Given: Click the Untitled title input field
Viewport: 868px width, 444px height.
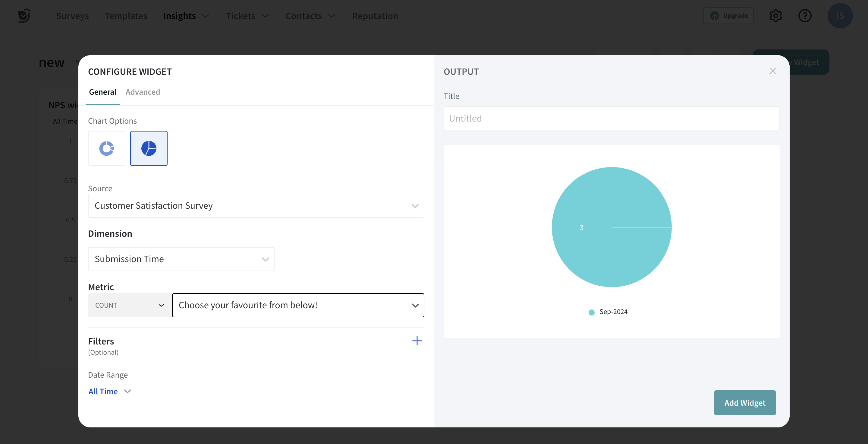Looking at the screenshot, I should pos(611,118).
